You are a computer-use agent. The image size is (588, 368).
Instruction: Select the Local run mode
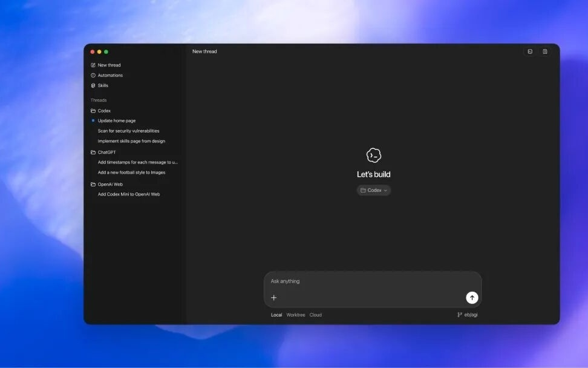[x=276, y=315]
